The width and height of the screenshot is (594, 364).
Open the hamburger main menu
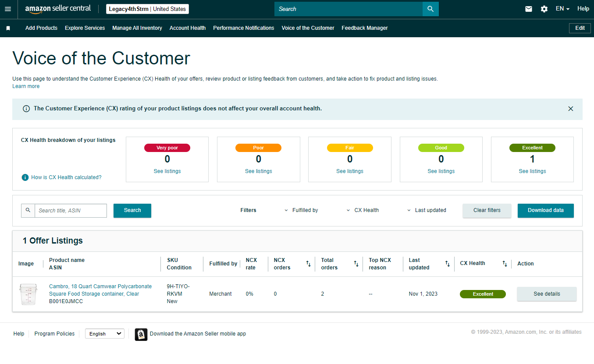pos(8,9)
